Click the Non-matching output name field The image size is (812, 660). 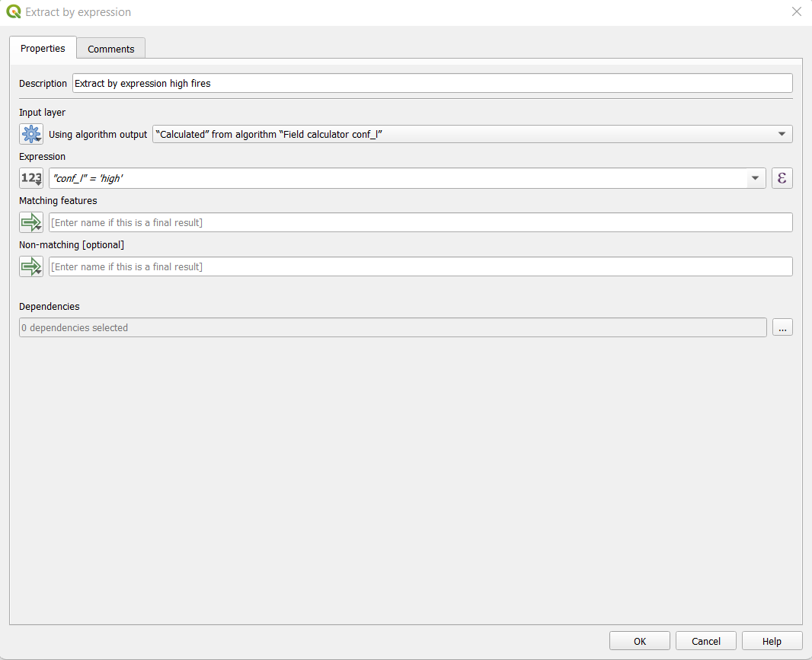point(420,266)
